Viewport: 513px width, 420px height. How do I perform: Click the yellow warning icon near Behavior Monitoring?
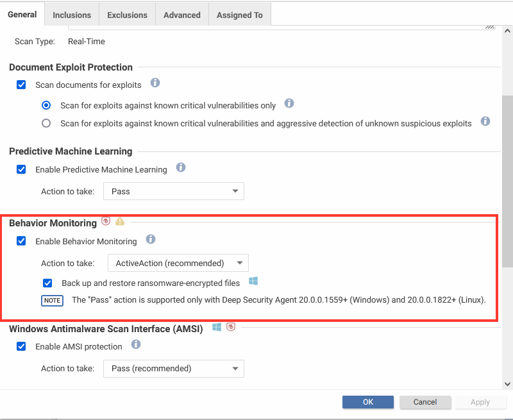click(x=120, y=221)
